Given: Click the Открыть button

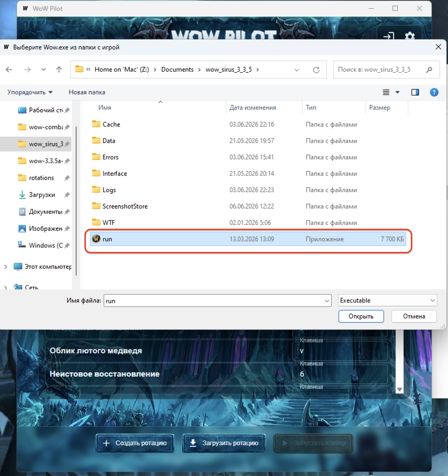Looking at the screenshot, I should click(361, 316).
